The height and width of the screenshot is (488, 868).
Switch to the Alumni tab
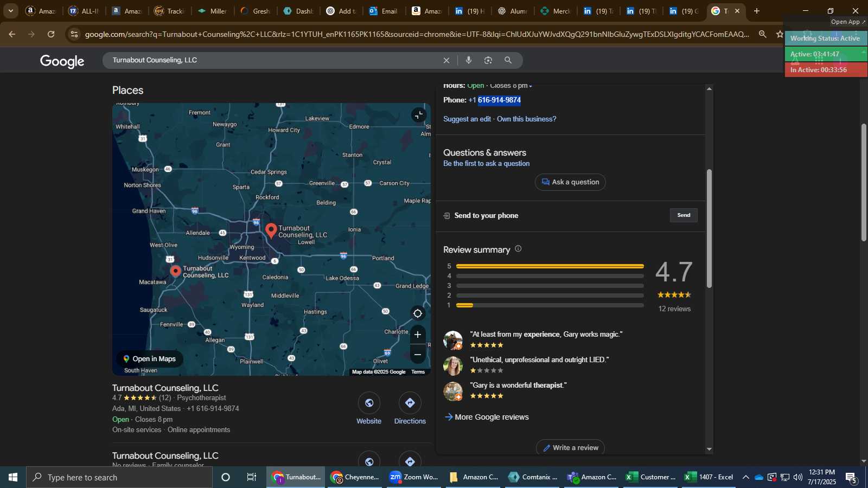click(x=513, y=11)
